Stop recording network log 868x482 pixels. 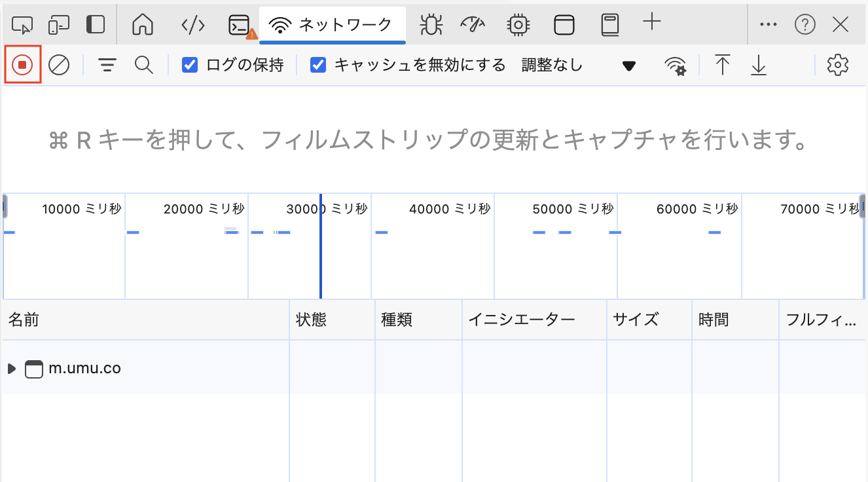click(x=23, y=65)
